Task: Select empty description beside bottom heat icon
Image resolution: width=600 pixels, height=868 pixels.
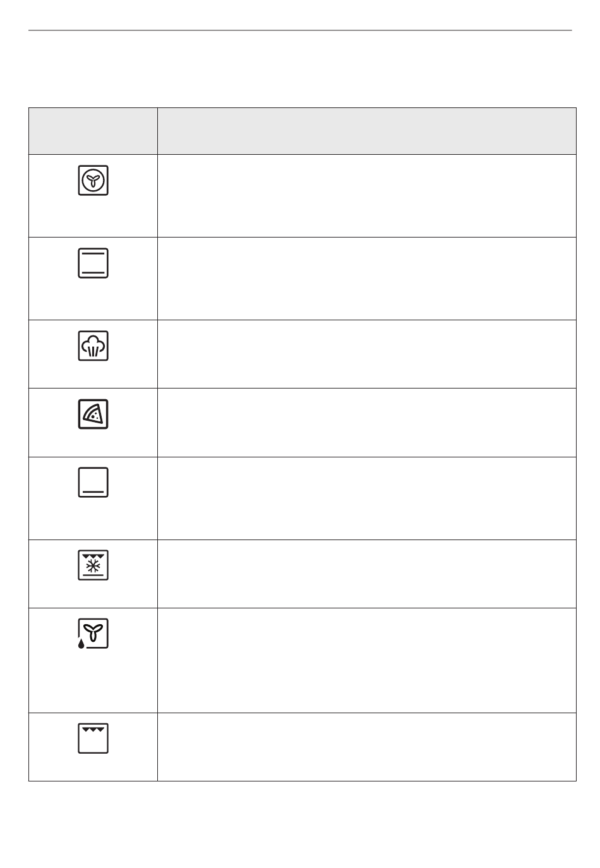Action: tap(367, 498)
